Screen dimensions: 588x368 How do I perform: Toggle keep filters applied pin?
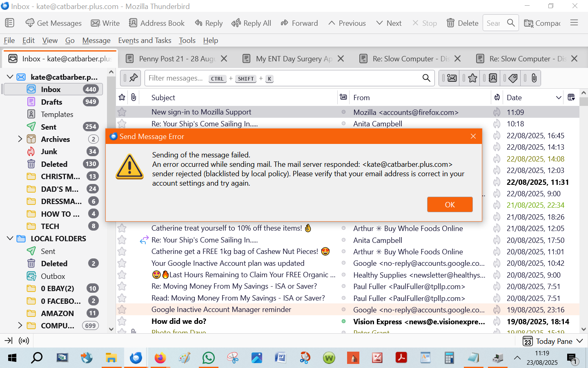(131, 78)
